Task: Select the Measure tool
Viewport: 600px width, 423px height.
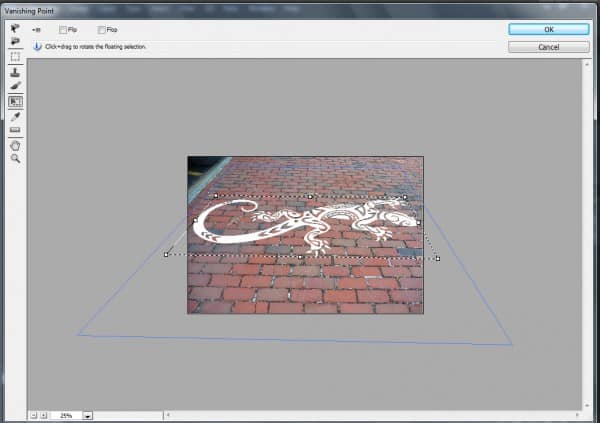Action: 15,130
